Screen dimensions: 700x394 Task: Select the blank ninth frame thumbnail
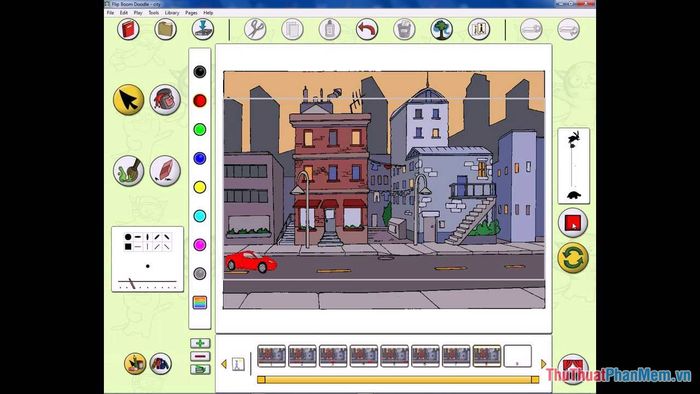coord(518,356)
